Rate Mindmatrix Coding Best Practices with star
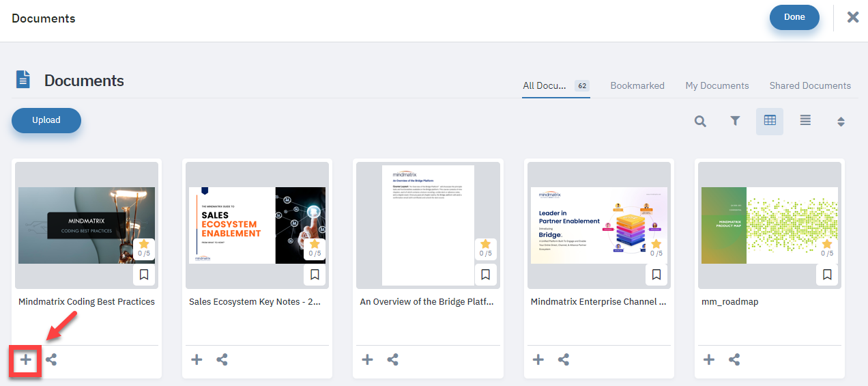Screen dimensions: 868x386 (x=144, y=244)
